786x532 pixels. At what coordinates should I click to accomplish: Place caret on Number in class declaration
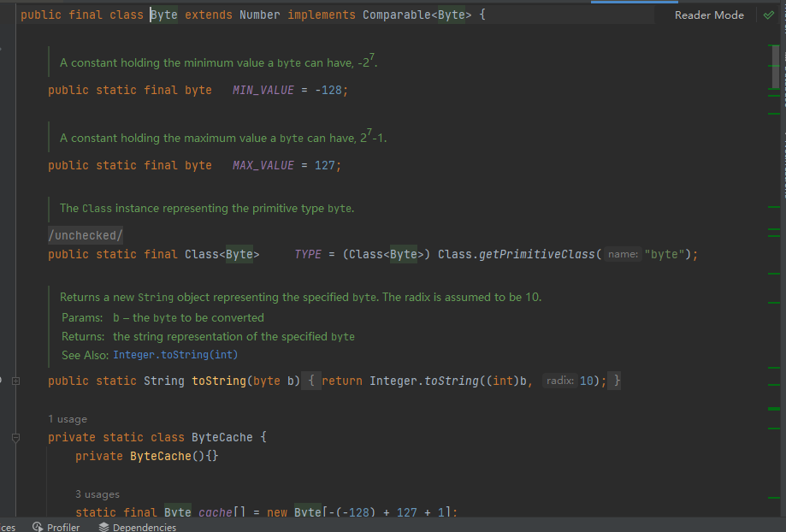click(x=260, y=15)
